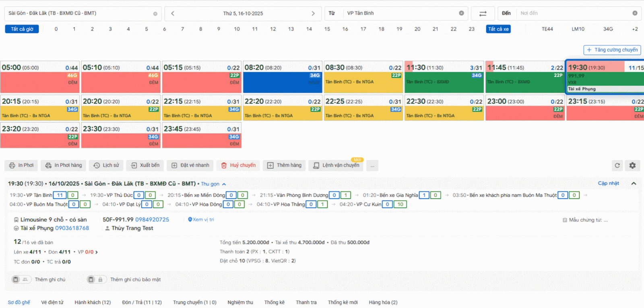The height and width of the screenshot is (308, 644).
Task: Select the LM10 vehicle type filter
Action: (578, 29)
